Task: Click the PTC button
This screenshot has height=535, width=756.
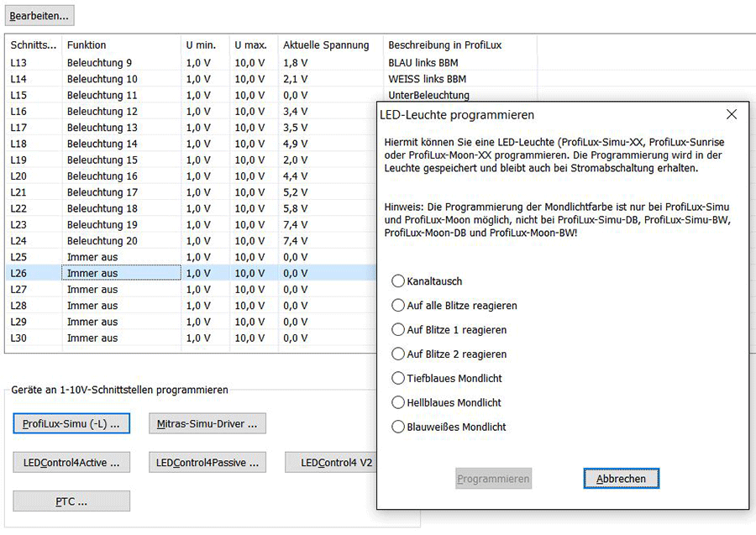Action: pyautogui.click(x=71, y=501)
